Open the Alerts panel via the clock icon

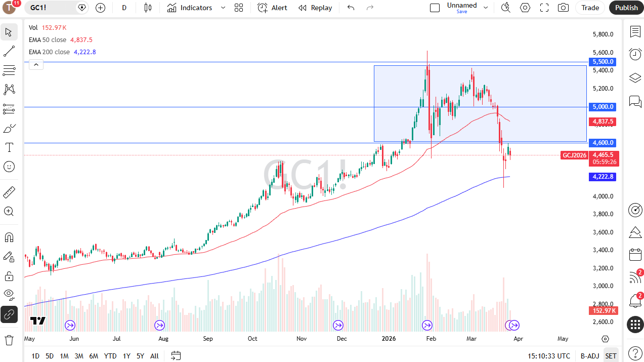[635, 54]
